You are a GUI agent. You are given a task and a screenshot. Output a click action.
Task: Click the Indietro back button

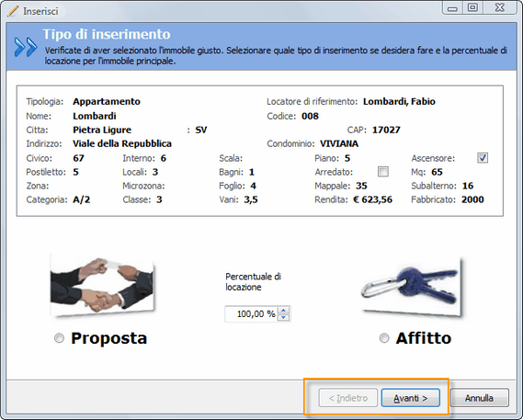coord(347,398)
